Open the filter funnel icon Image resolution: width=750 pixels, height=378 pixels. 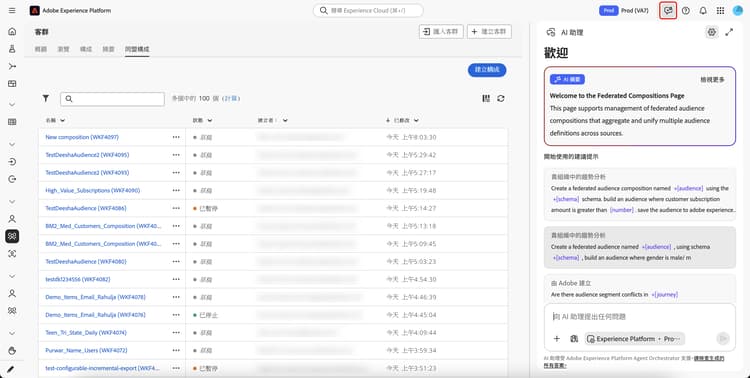tap(45, 99)
